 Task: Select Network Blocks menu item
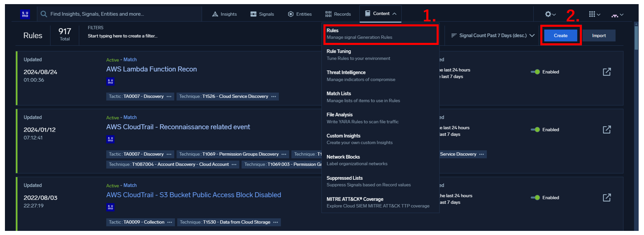[x=381, y=160]
